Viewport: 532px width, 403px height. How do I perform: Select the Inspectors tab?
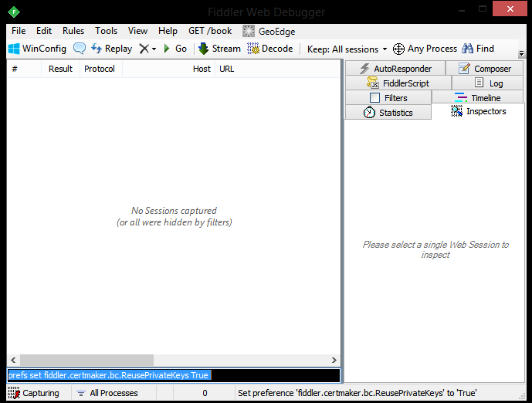479,111
